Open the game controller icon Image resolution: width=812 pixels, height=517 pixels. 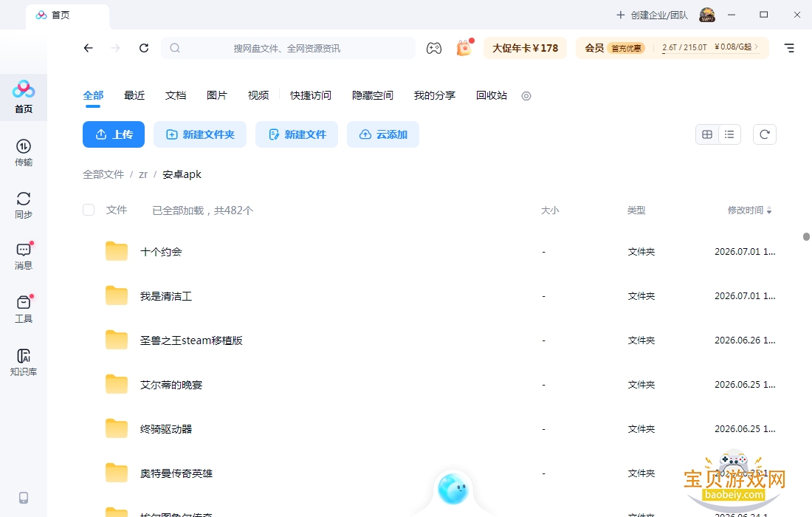pos(434,48)
